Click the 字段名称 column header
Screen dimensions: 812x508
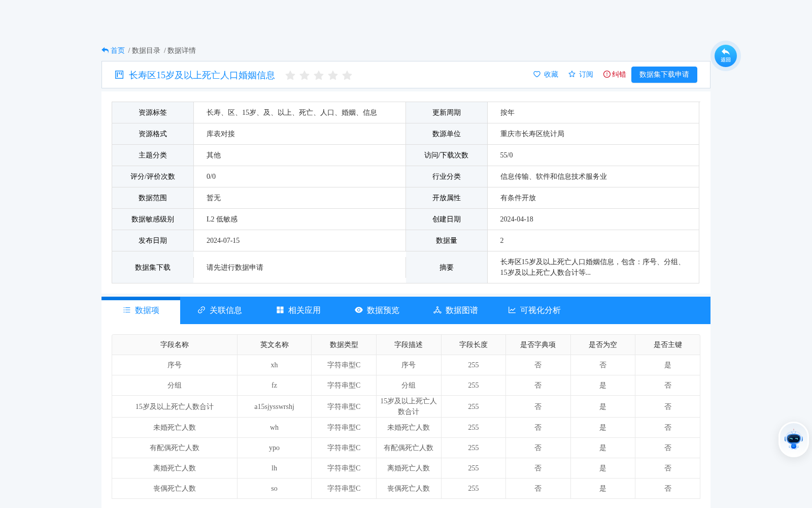pyautogui.click(x=175, y=344)
